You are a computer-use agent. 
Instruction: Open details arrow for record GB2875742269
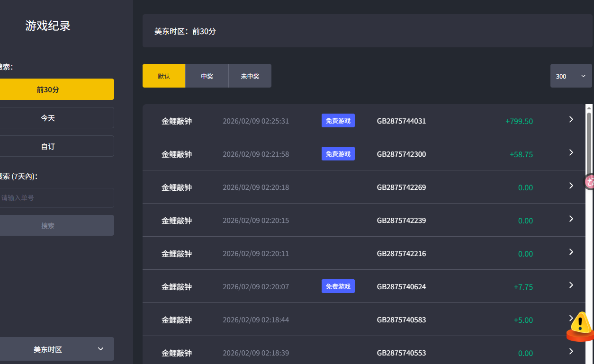pos(571,186)
